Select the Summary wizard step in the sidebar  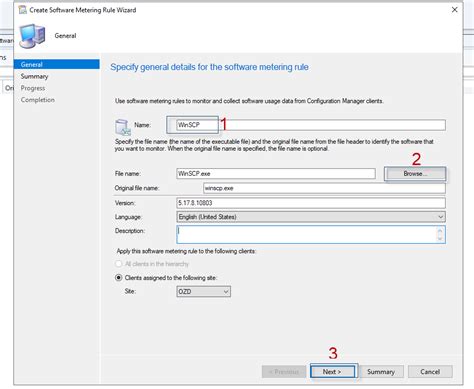click(34, 76)
